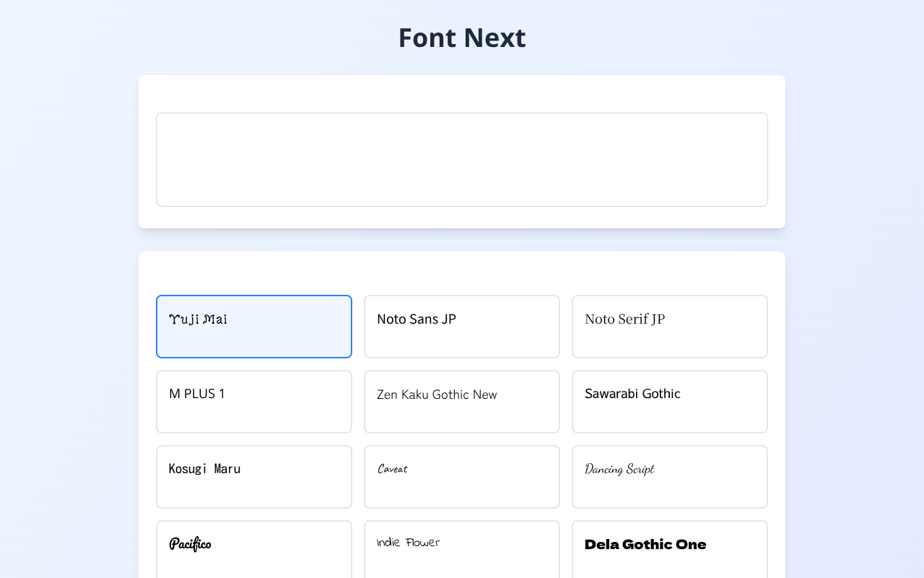Choose the Dela Gothic One font

click(x=670, y=549)
